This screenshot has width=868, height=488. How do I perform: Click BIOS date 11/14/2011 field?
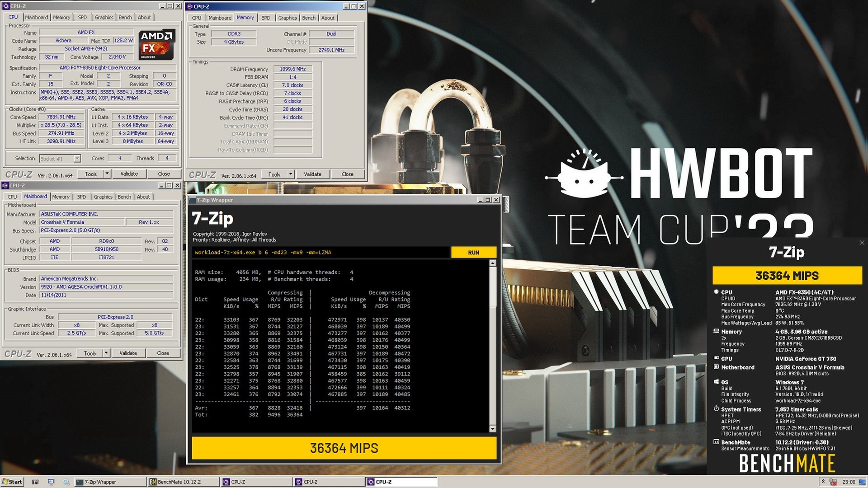coord(106,295)
